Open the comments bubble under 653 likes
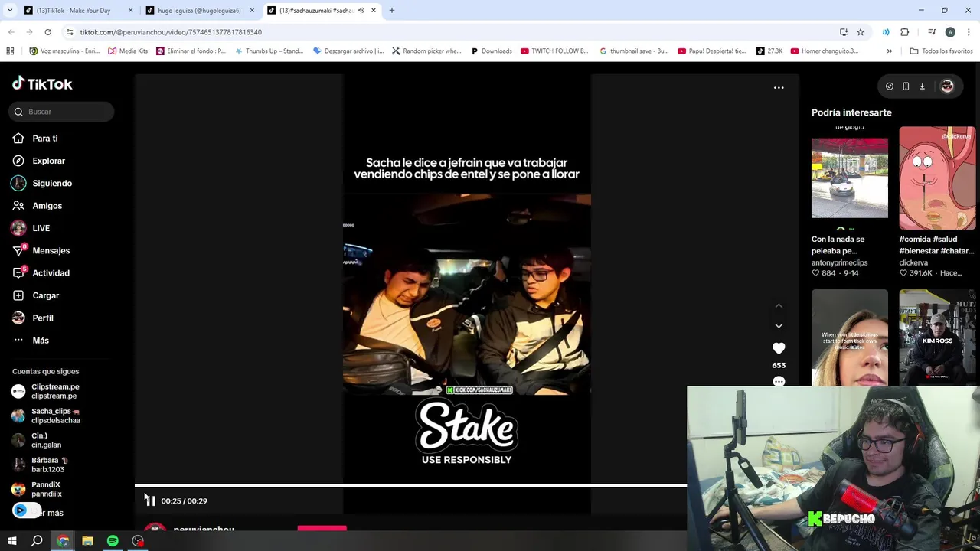Viewport: 980px width, 551px height. [x=779, y=381]
